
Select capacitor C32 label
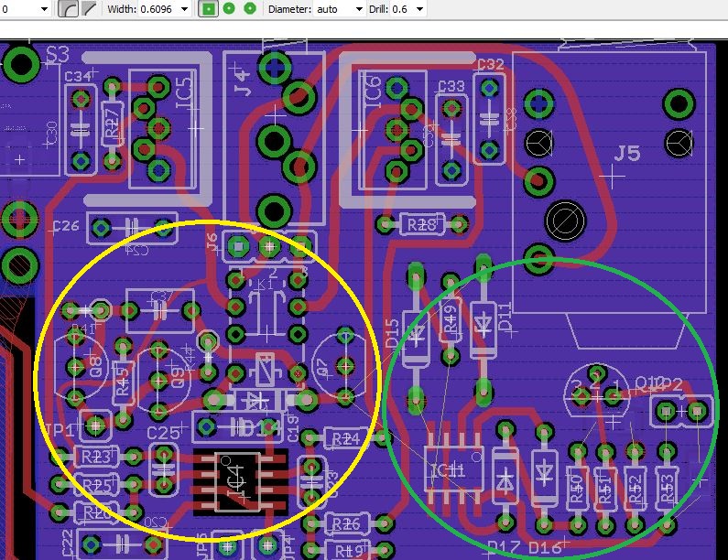[491, 64]
